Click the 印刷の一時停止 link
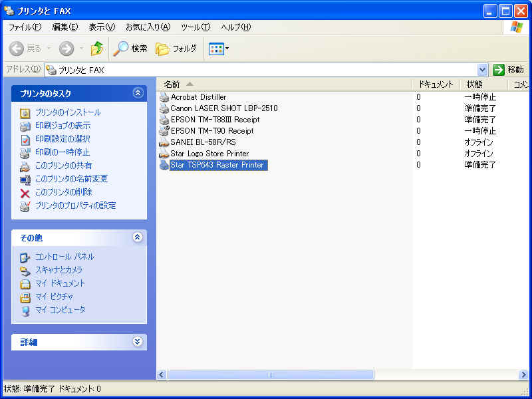This screenshot has width=532, height=399. pyautogui.click(x=63, y=152)
